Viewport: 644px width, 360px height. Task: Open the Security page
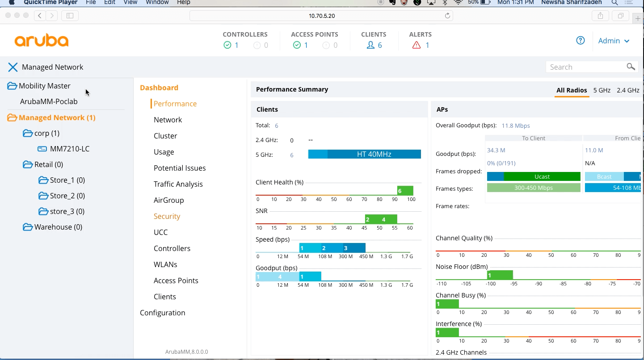pos(167,216)
